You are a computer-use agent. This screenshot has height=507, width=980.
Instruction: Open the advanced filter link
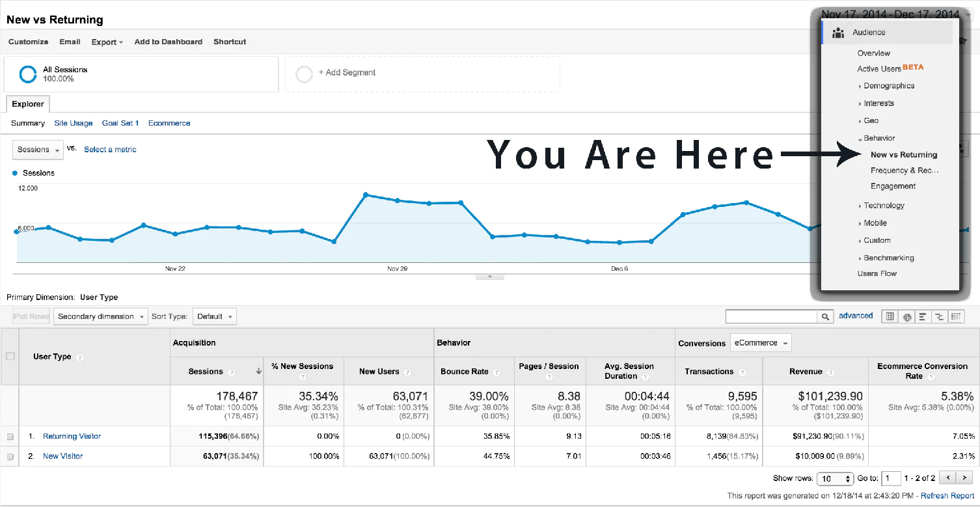[856, 316]
